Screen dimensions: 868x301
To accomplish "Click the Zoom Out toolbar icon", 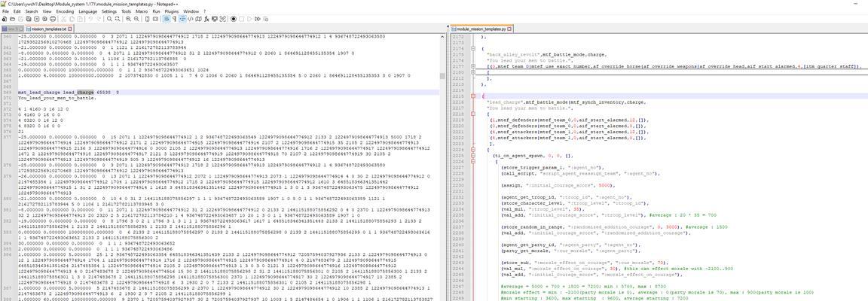I will click(x=136, y=18).
